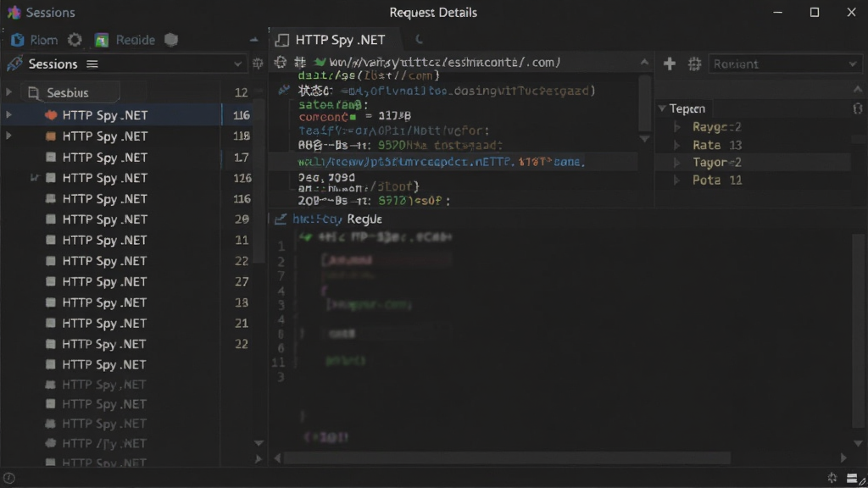Screen dimensions: 868x488
Task: Click the status bar sparkle icon
Action: [x=832, y=479]
